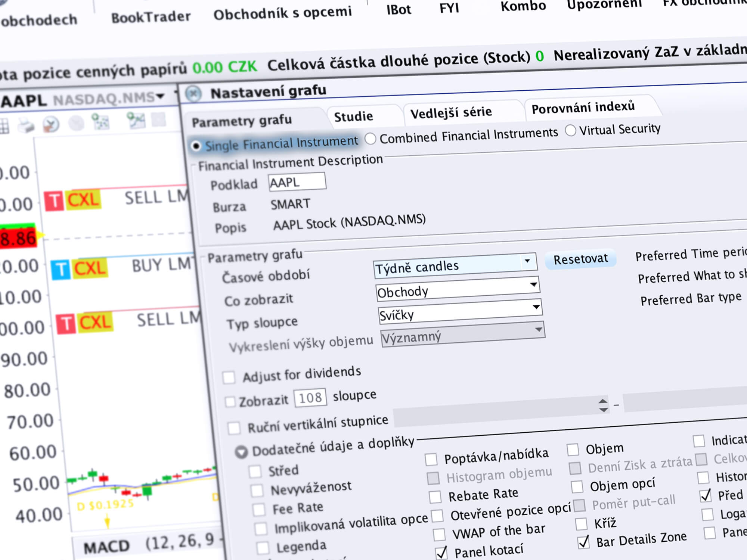Open the Porovnání indexů tab

[x=583, y=108]
